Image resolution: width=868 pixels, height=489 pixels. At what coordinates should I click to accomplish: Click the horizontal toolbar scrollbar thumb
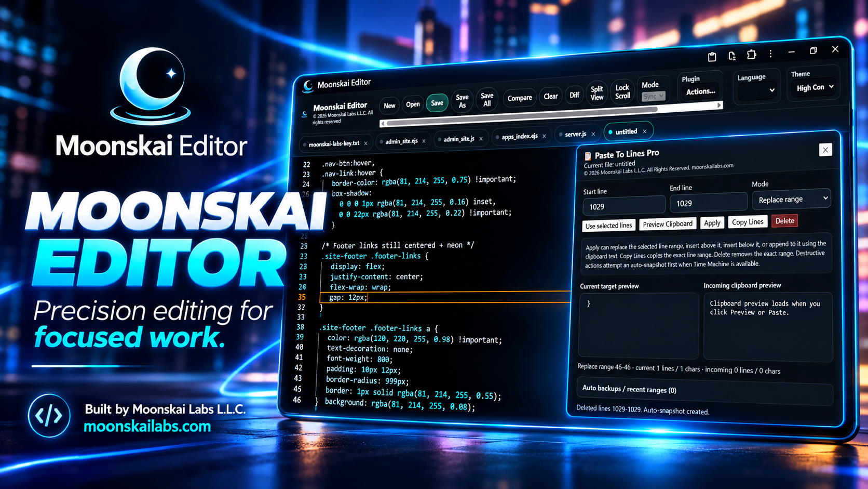pos(522,116)
